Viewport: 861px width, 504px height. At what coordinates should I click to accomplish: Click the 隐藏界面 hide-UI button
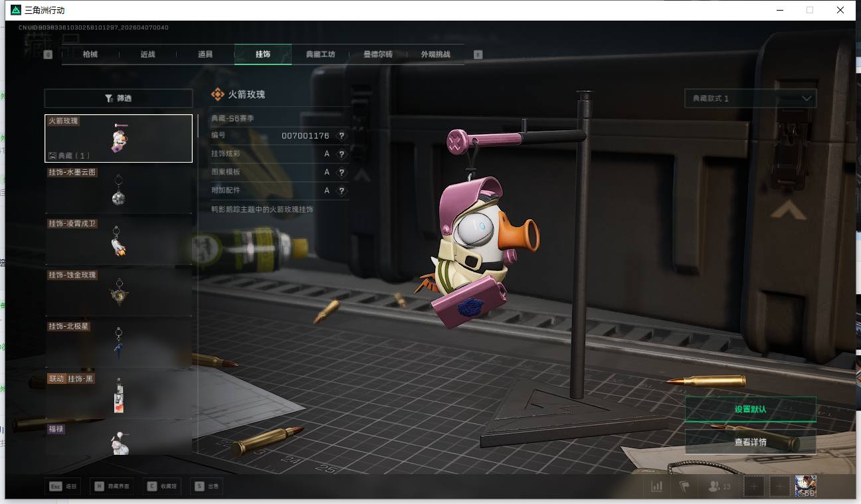coord(112,486)
